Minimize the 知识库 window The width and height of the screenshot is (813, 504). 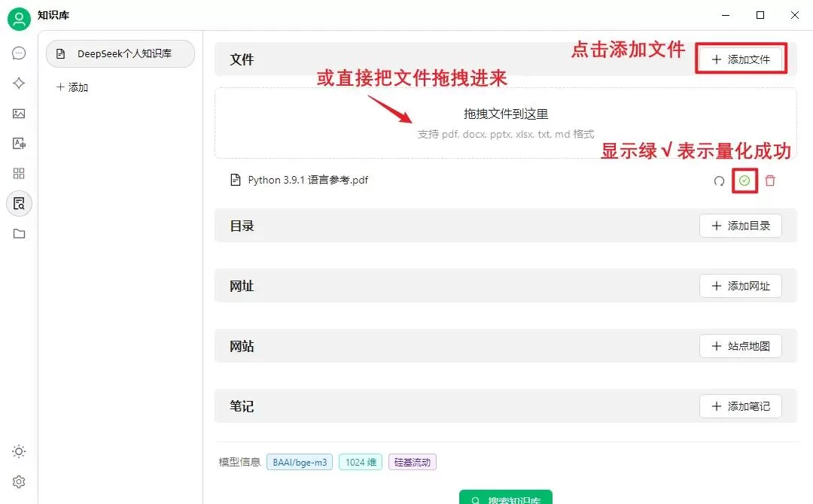pos(726,15)
